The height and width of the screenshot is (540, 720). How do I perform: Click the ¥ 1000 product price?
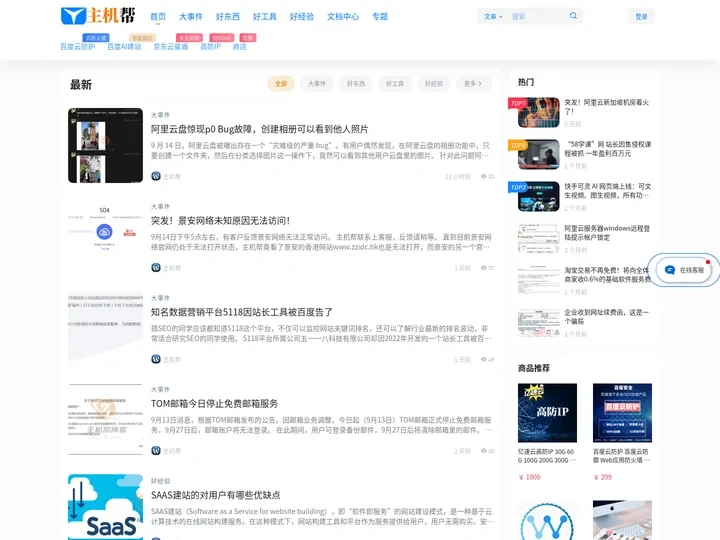529,477
